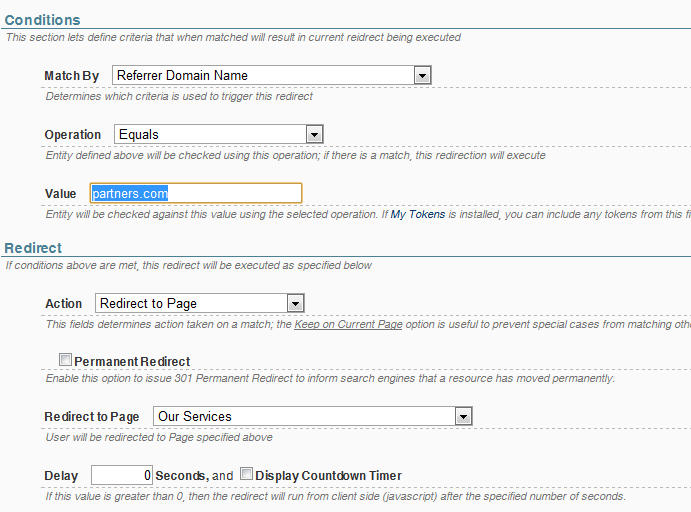Click the Redirect section heading
This screenshot has width=691, height=512.
pyautogui.click(x=33, y=248)
